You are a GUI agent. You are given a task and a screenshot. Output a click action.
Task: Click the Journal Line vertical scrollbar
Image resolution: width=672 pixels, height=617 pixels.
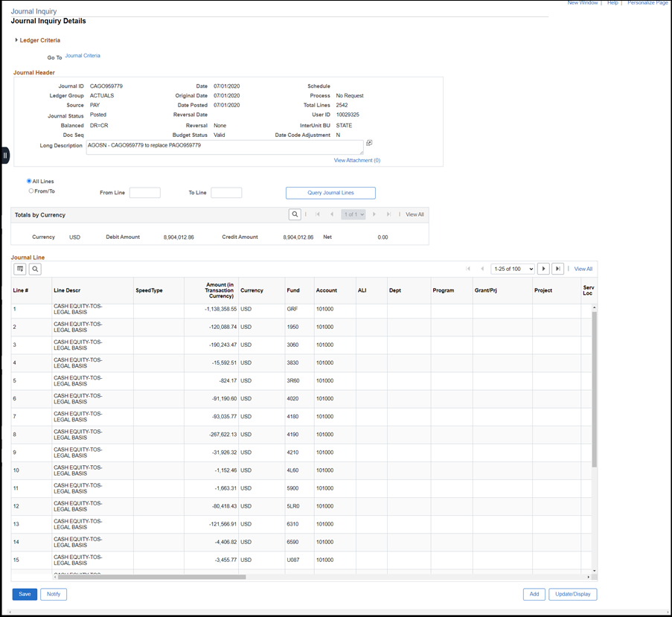click(x=595, y=389)
